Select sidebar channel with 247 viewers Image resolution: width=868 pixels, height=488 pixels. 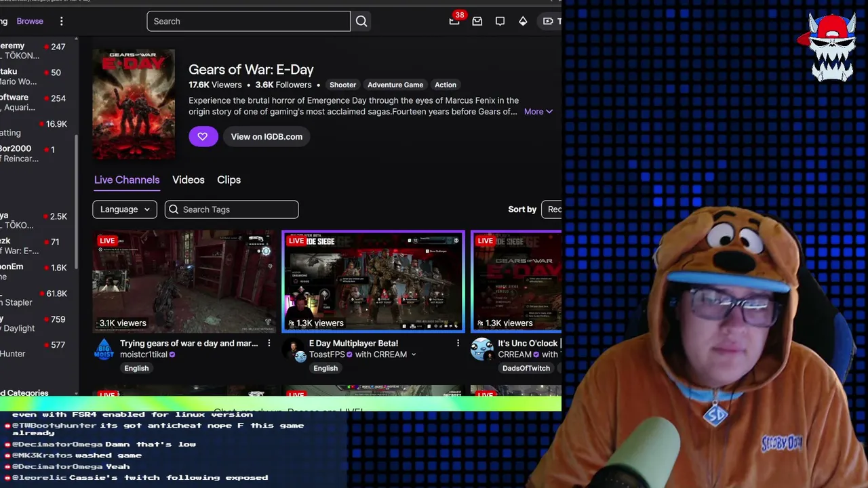tap(34, 50)
